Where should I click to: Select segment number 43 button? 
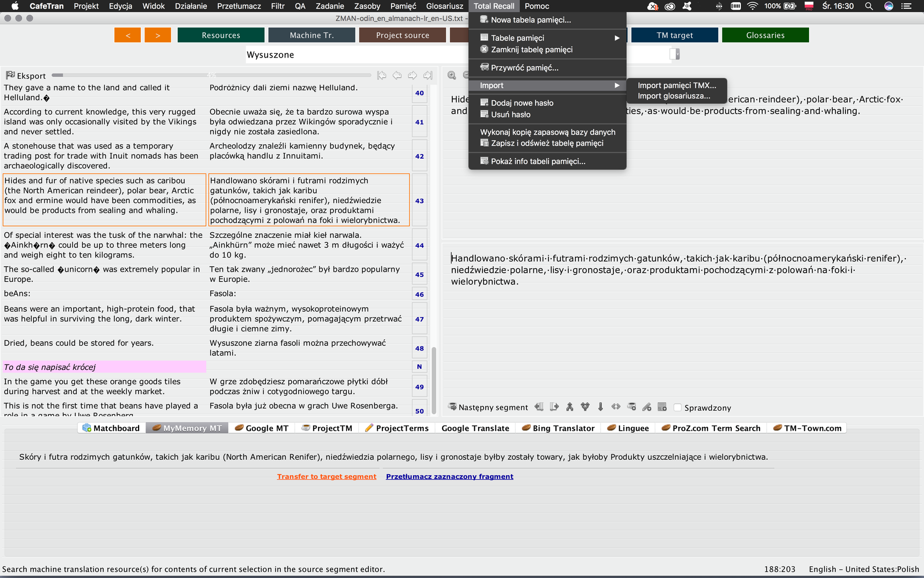click(420, 201)
